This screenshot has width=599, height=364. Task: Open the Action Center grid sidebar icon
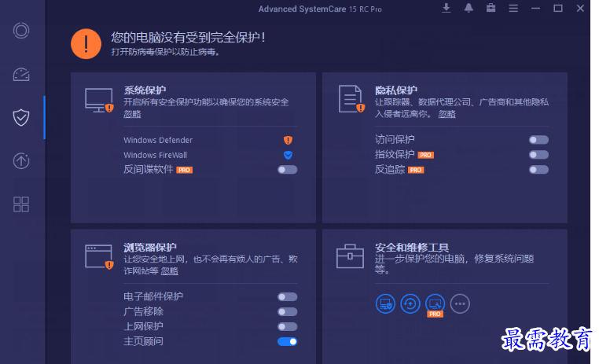[21, 204]
